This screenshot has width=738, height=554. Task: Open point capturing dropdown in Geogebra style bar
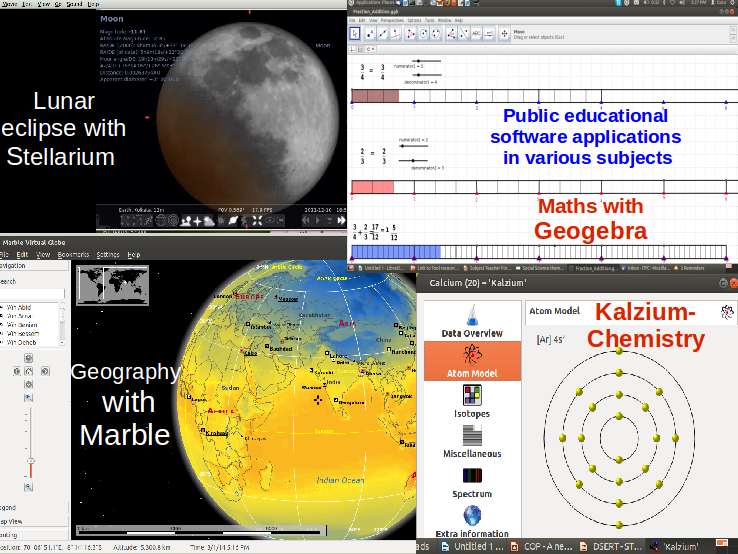coord(370,49)
